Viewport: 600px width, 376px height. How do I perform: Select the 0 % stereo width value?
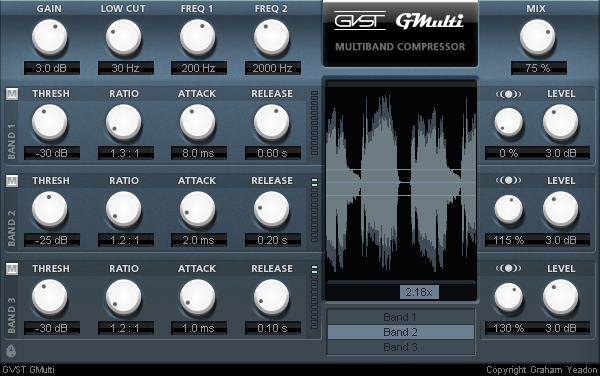click(x=509, y=153)
